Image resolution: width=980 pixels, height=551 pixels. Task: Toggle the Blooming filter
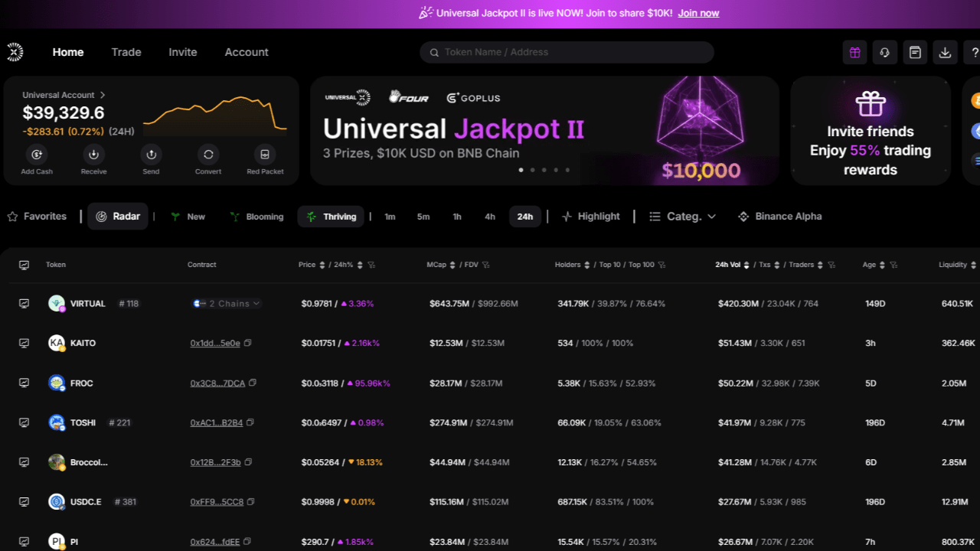point(256,217)
